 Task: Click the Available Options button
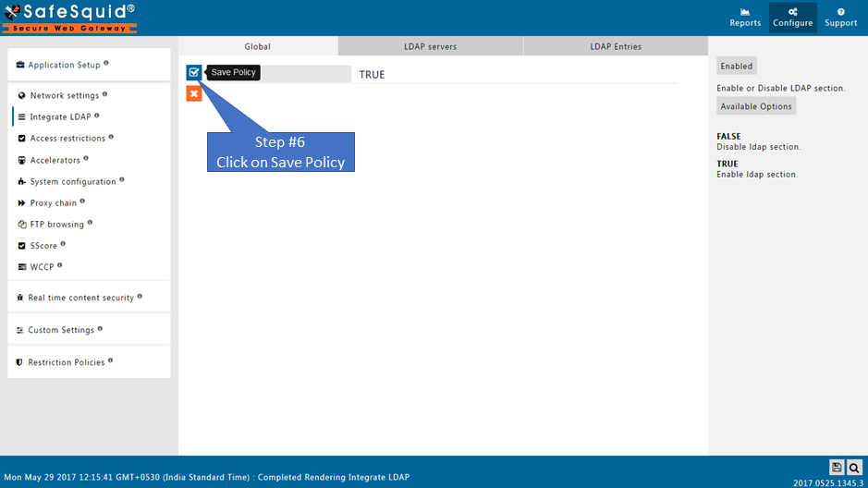pyautogui.click(x=755, y=106)
